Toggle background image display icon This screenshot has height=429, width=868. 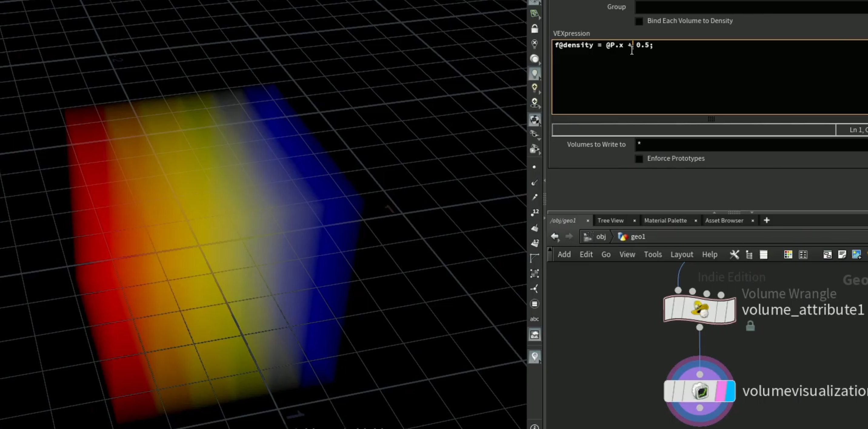(x=535, y=335)
